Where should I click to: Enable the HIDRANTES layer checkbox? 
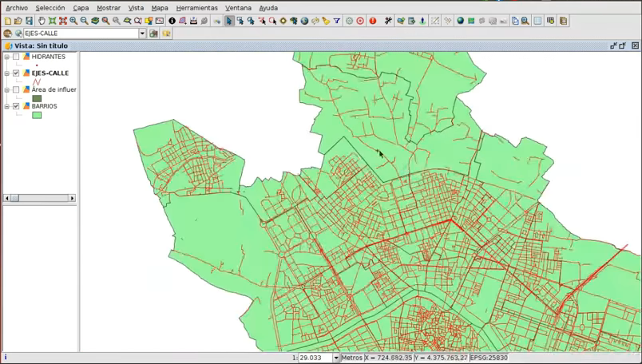[16, 57]
